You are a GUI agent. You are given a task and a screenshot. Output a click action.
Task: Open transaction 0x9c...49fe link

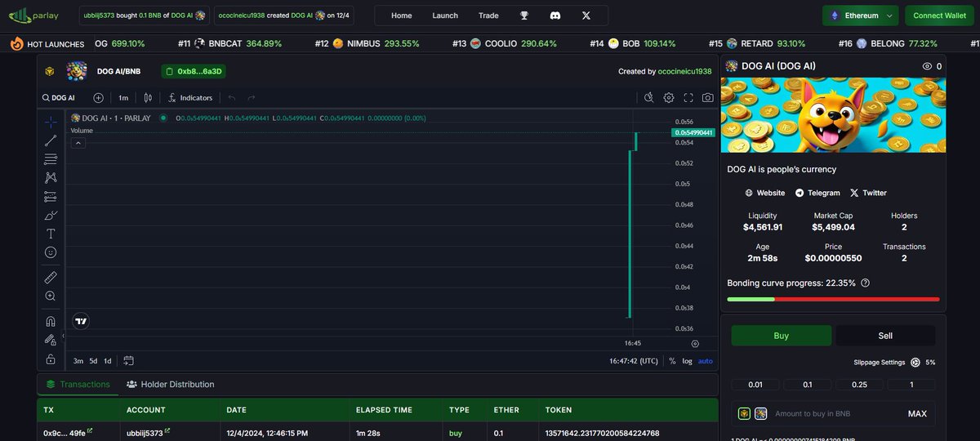(67, 433)
